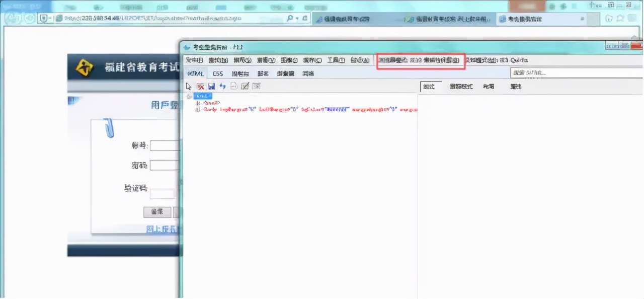Select the highlighted html tree node

point(203,96)
